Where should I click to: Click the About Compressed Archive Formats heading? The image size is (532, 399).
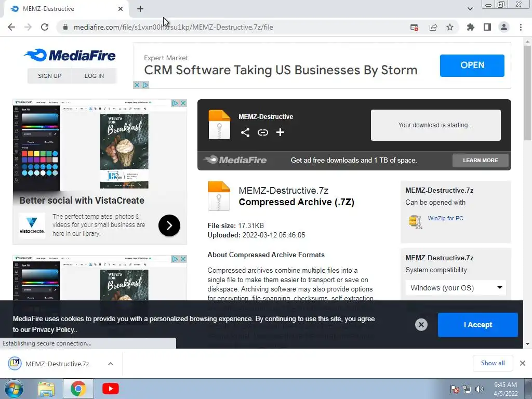click(x=266, y=255)
